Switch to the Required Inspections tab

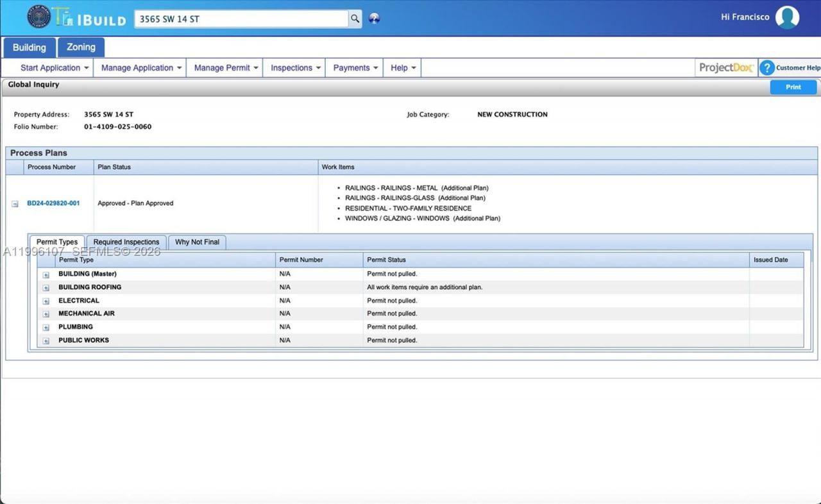point(126,242)
